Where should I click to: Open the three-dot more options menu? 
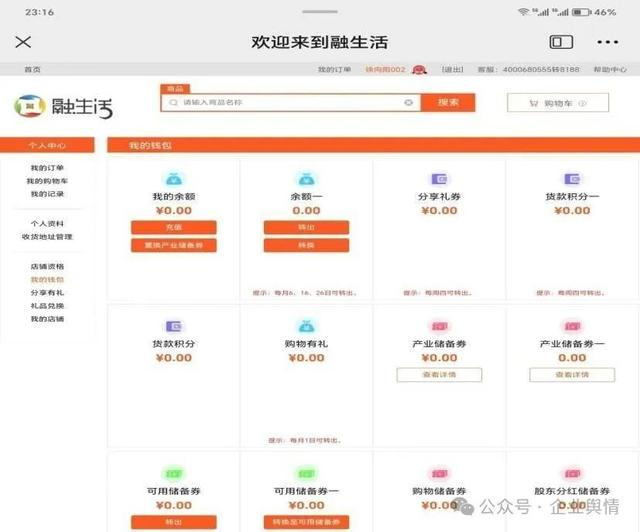[x=607, y=42]
